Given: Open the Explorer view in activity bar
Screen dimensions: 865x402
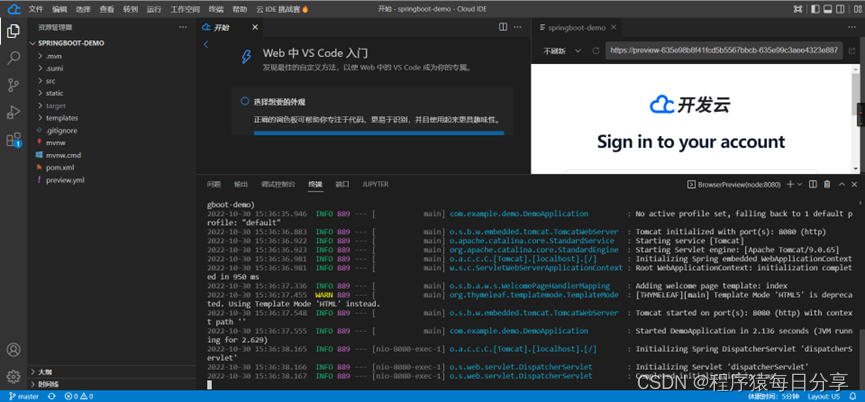Looking at the screenshot, I should point(13,31).
